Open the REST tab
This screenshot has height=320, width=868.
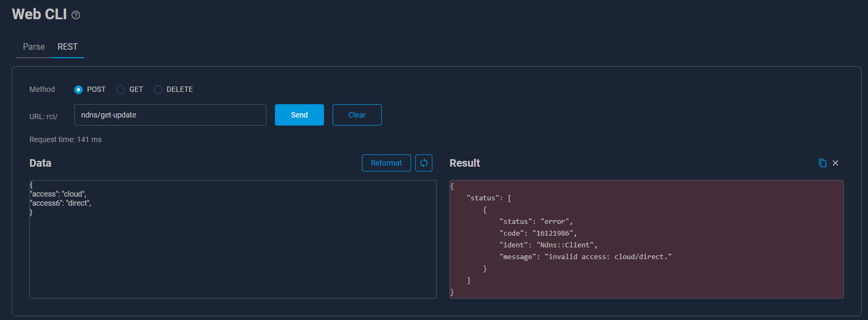click(x=68, y=47)
